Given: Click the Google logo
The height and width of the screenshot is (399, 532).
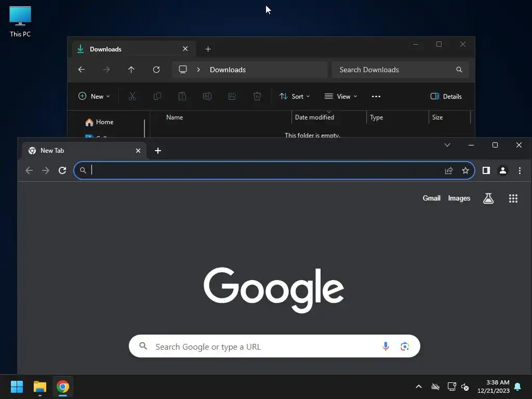Looking at the screenshot, I should pyautogui.click(x=273, y=289).
